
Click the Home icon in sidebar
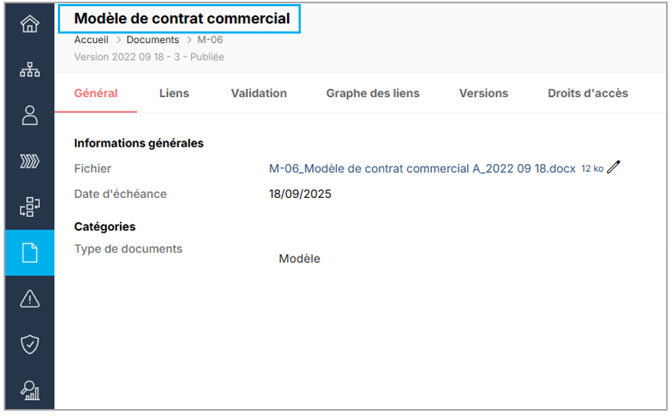[x=29, y=23]
